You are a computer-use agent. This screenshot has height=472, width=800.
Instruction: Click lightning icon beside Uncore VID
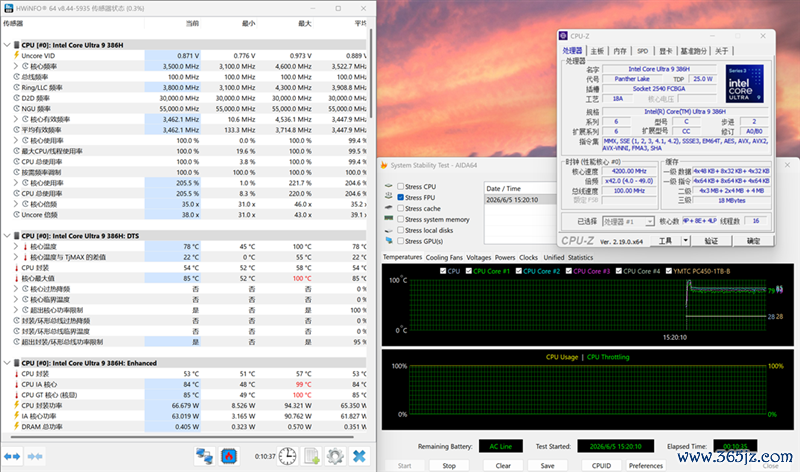pos(16,55)
